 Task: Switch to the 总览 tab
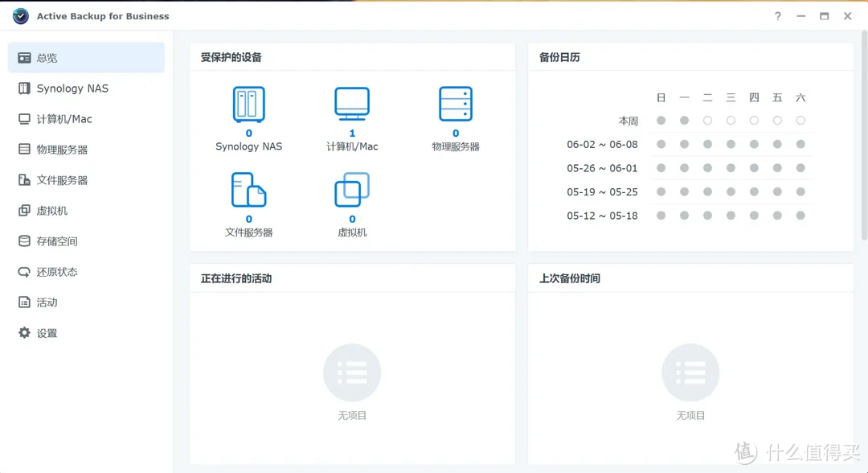pyautogui.click(x=46, y=57)
